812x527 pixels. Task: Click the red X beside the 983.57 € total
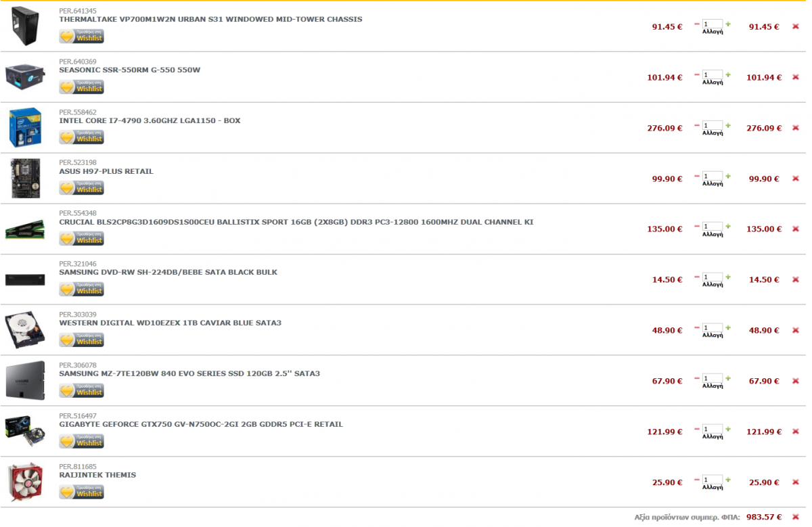coord(796,517)
